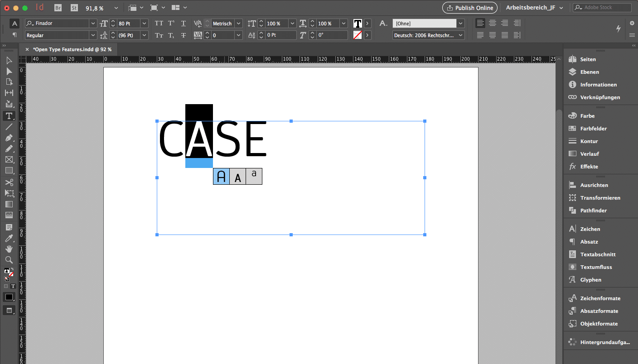Select the Line tool
Viewport: 638px width, 364px height.
pos(9,127)
